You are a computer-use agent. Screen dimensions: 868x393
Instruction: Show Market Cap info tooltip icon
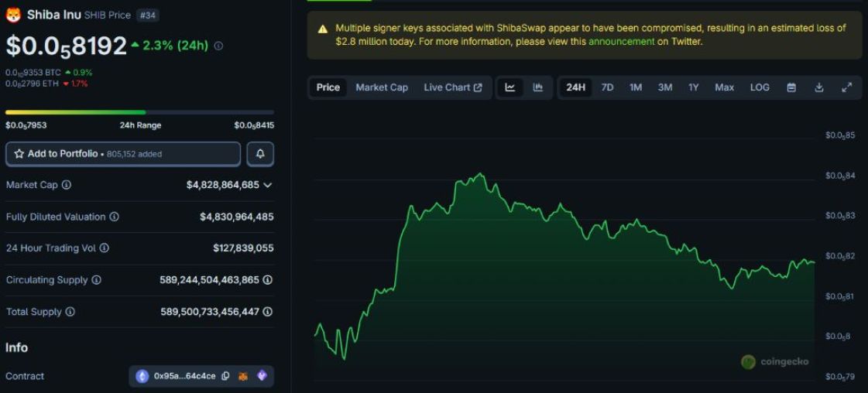coord(67,185)
